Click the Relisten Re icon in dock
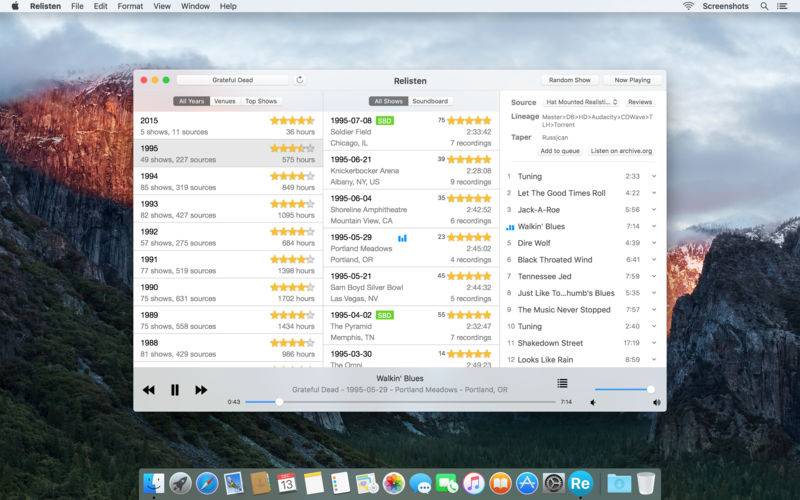Screen dimensions: 800x500 [x=580, y=483]
